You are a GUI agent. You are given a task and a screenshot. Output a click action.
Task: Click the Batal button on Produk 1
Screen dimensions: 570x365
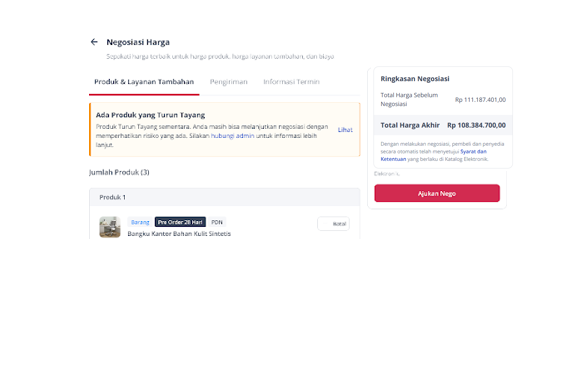tap(333, 224)
